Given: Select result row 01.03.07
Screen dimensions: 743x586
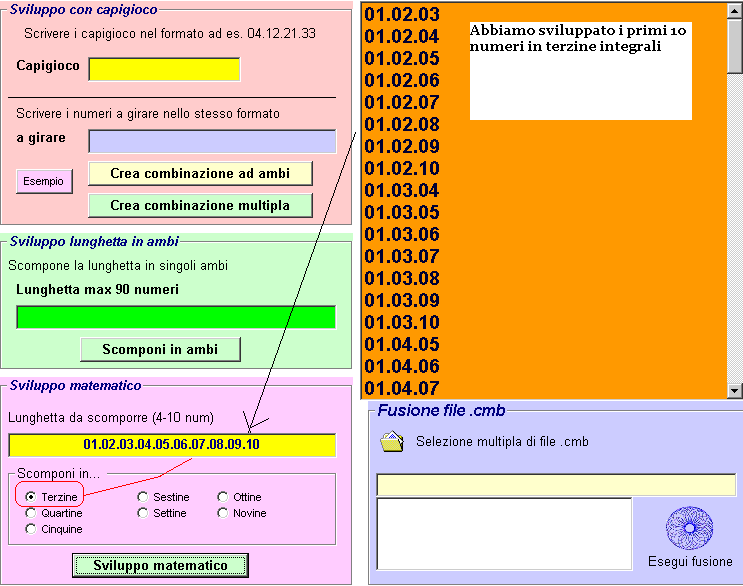Looking at the screenshot, I should [x=402, y=257].
